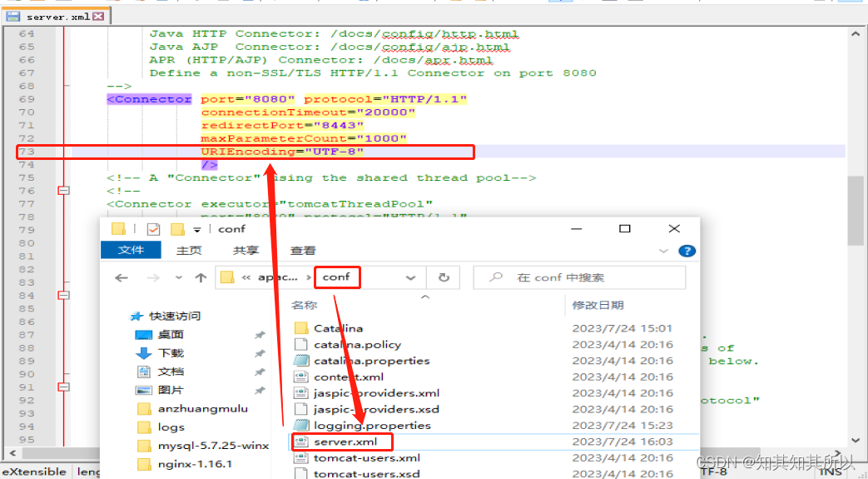The height and width of the screenshot is (479, 868).
Task: Select the jaspic-providers.xsd file
Action: (376, 409)
